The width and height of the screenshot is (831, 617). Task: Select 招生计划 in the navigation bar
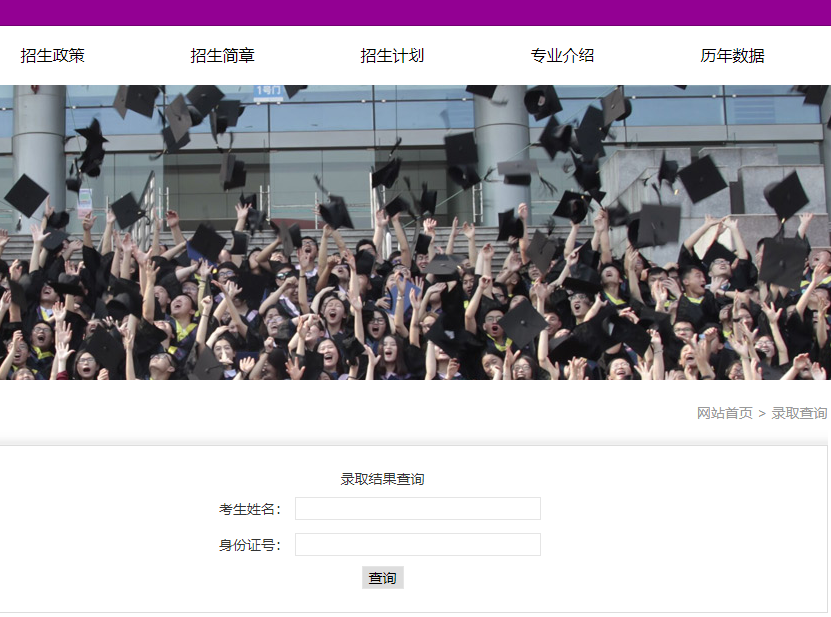point(392,56)
